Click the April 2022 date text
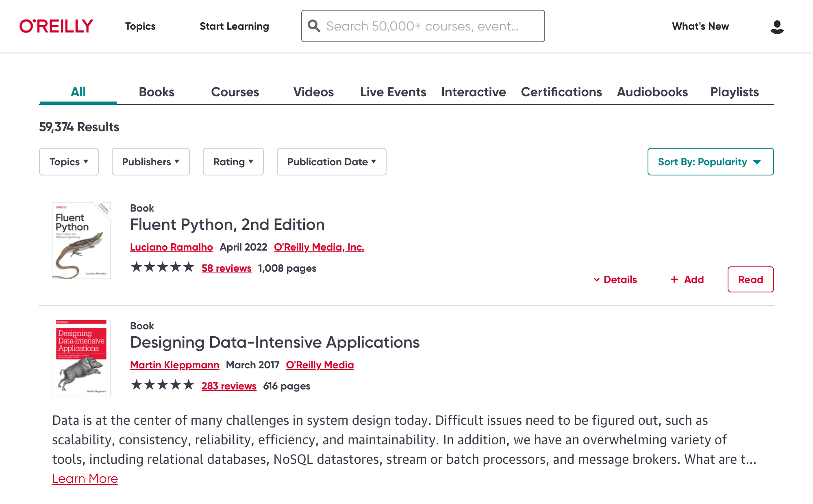The width and height of the screenshot is (813, 504). pyautogui.click(x=243, y=247)
